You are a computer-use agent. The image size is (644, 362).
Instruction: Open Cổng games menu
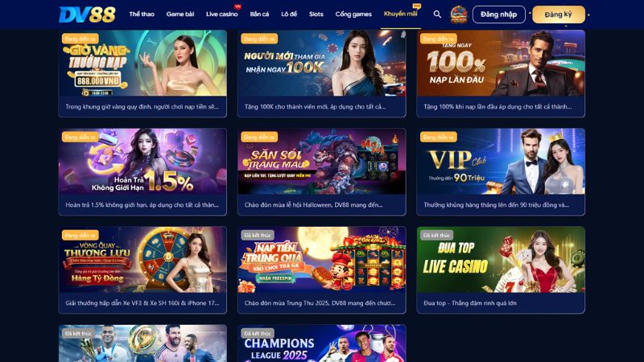pos(353,14)
